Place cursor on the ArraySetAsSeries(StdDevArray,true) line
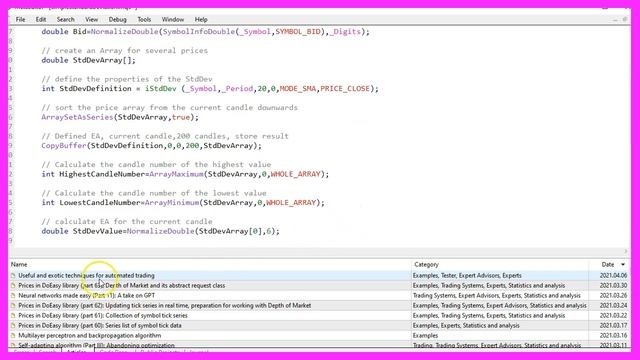Viewport: 640px width, 360px height. coord(120,117)
